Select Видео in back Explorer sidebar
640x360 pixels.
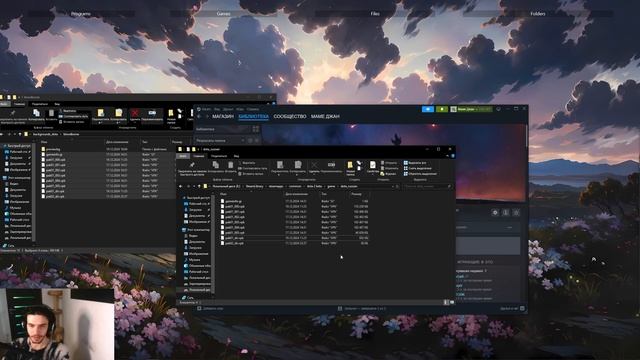pos(13,184)
